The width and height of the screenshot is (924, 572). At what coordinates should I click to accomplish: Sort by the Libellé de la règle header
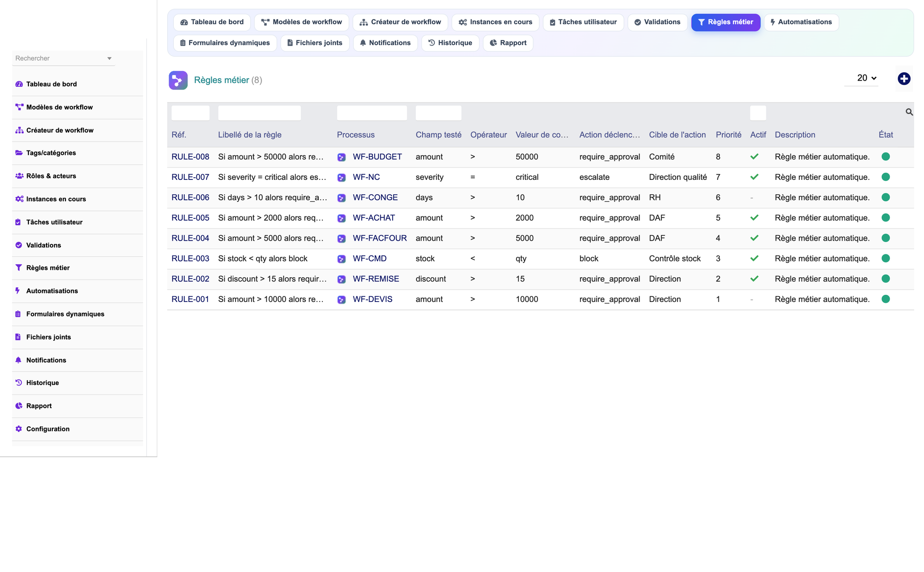(x=250, y=135)
